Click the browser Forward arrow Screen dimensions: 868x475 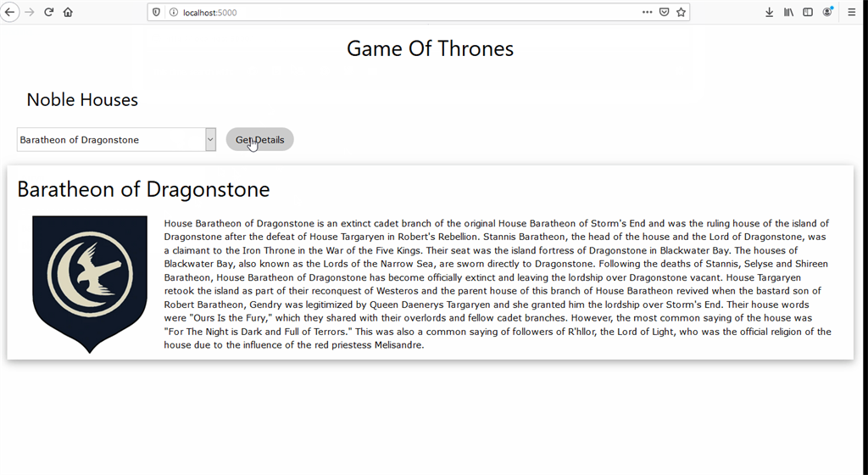coord(30,12)
